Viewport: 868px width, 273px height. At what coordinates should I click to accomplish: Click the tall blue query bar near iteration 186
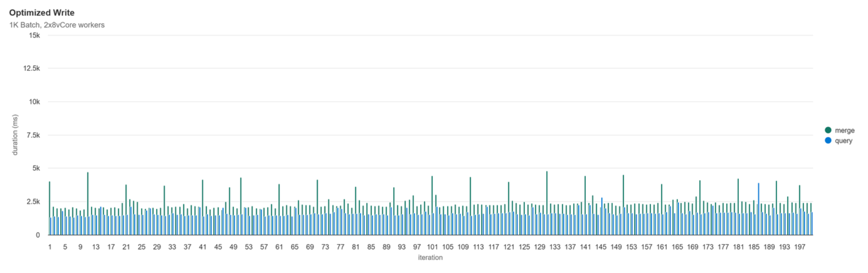point(758,209)
